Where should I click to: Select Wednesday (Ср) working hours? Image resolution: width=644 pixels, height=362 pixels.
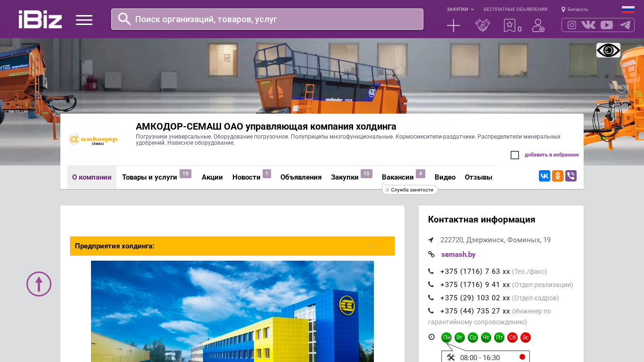click(x=473, y=337)
